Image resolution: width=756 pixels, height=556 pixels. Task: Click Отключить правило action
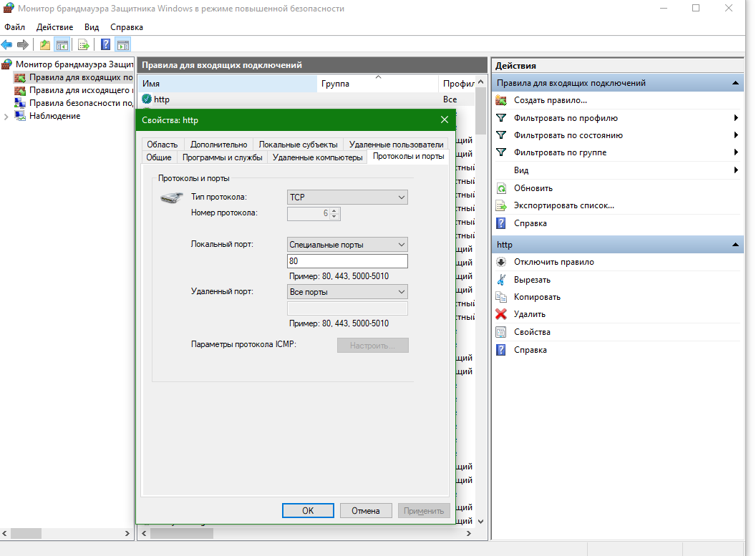pyautogui.click(x=553, y=262)
